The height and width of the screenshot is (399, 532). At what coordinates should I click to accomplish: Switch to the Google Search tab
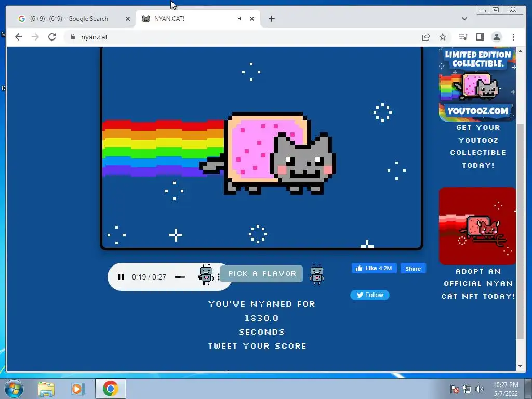pos(69,19)
